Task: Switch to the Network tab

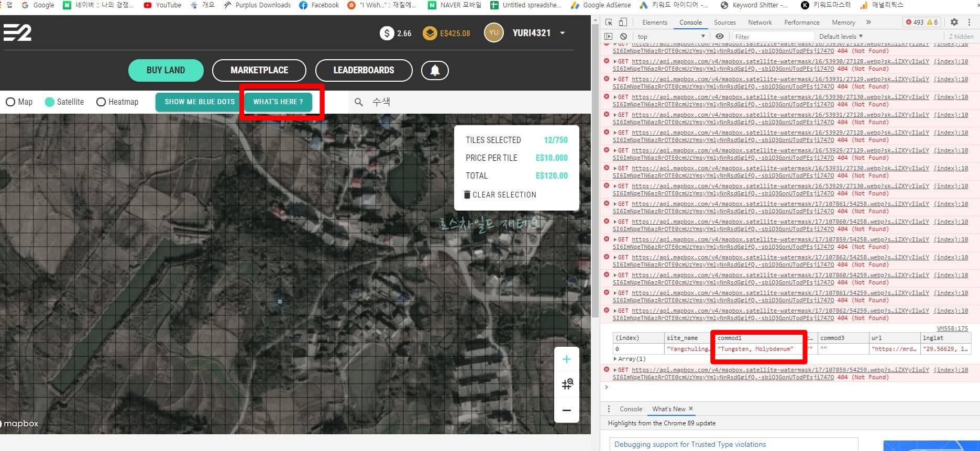Action: click(x=759, y=23)
